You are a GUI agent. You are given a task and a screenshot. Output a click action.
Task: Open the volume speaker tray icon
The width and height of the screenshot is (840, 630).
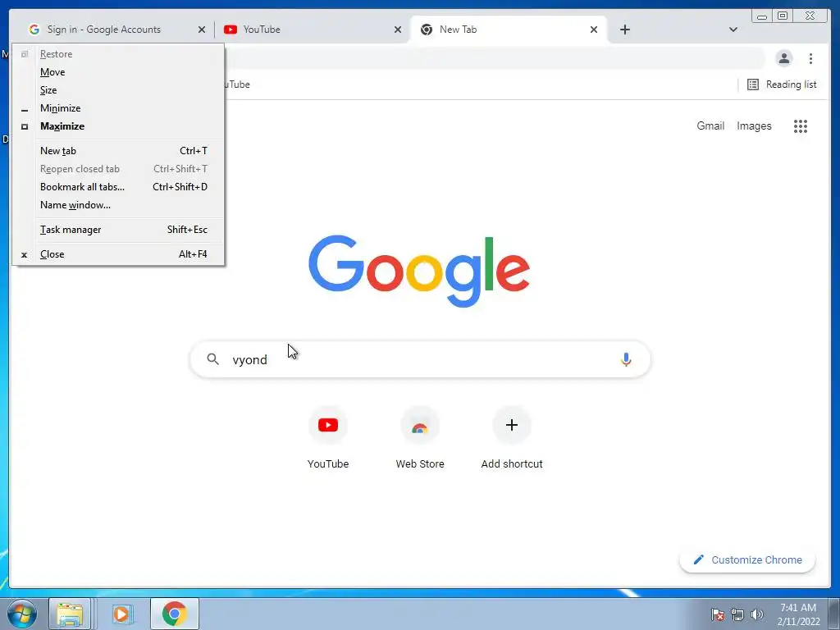tap(756, 614)
